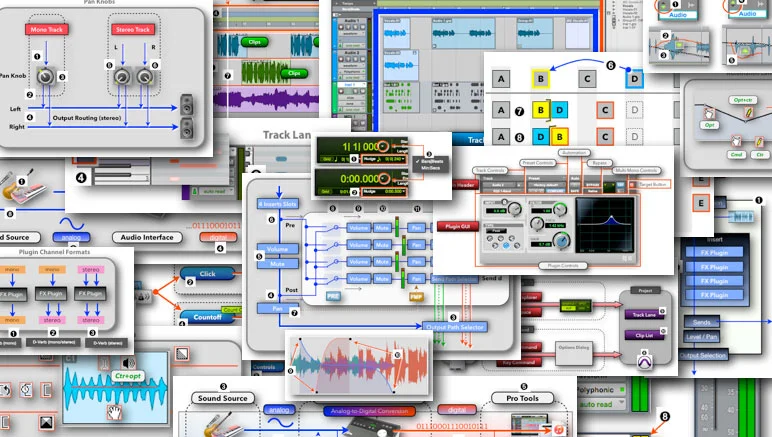Click the speaker preview icon above blue waveform
Image resolution: width=772 pixels, height=437 pixels.
pos(129,364)
